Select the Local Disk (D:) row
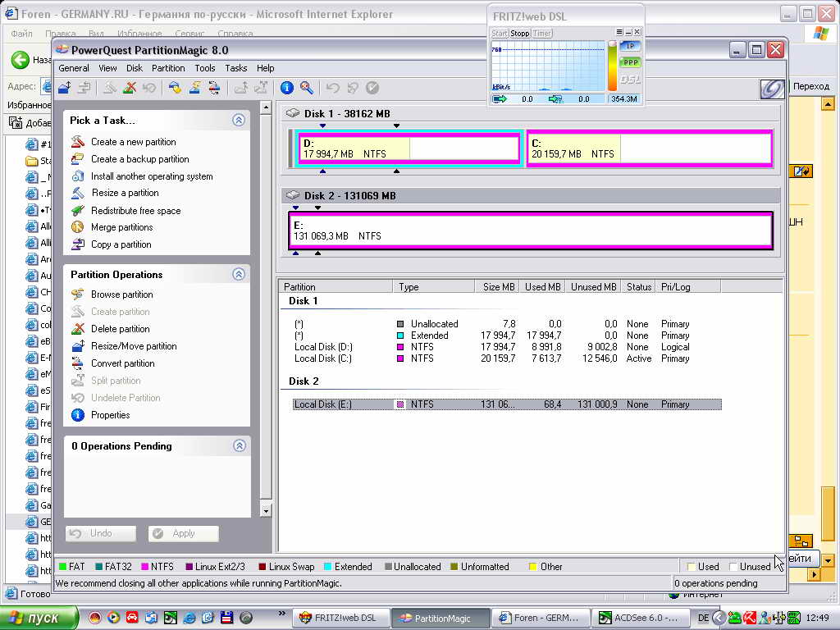 (507, 347)
